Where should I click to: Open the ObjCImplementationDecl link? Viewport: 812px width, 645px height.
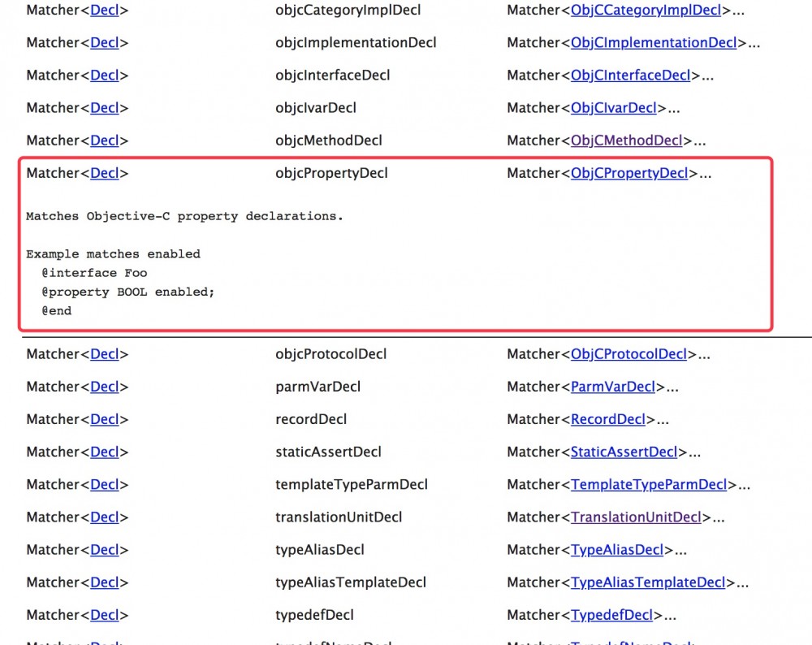click(653, 43)
